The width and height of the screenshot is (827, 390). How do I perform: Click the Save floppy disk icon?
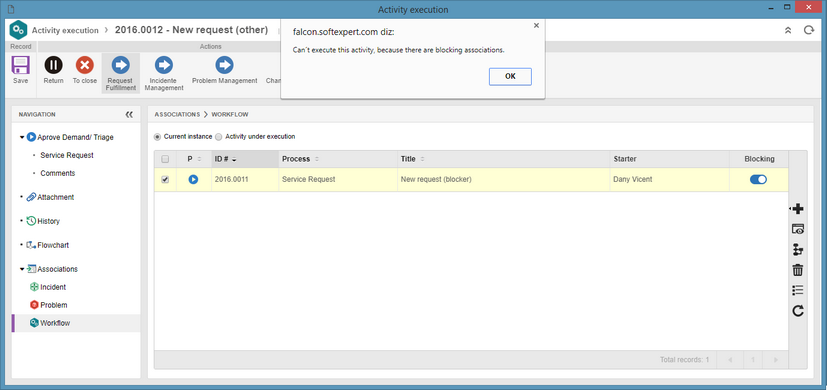coord(21,65)
